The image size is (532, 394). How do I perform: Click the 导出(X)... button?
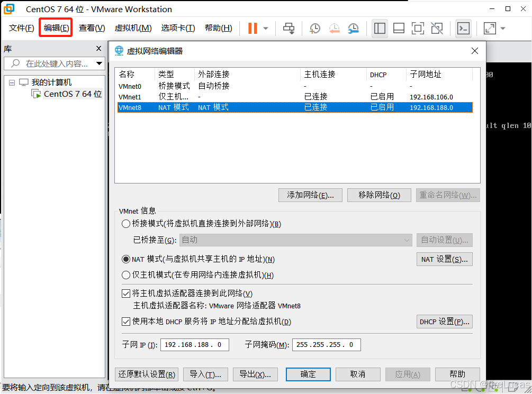coord(255,374)
